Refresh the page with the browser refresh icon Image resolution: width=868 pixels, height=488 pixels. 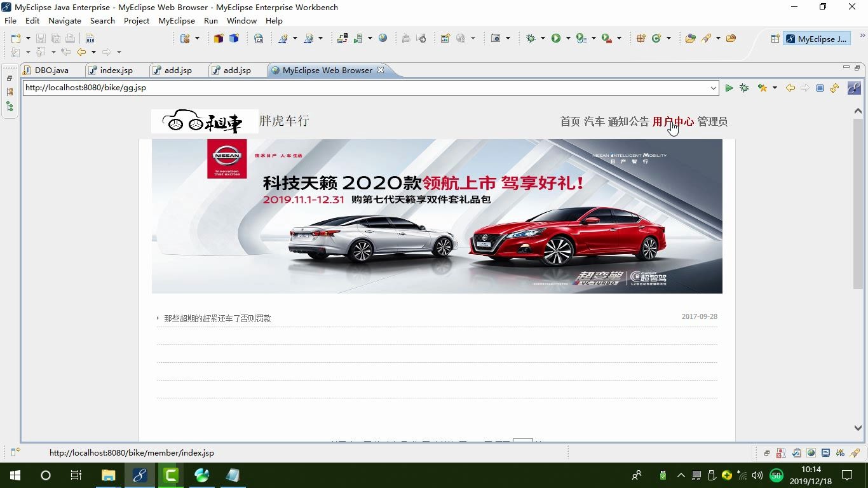(834, 88)
